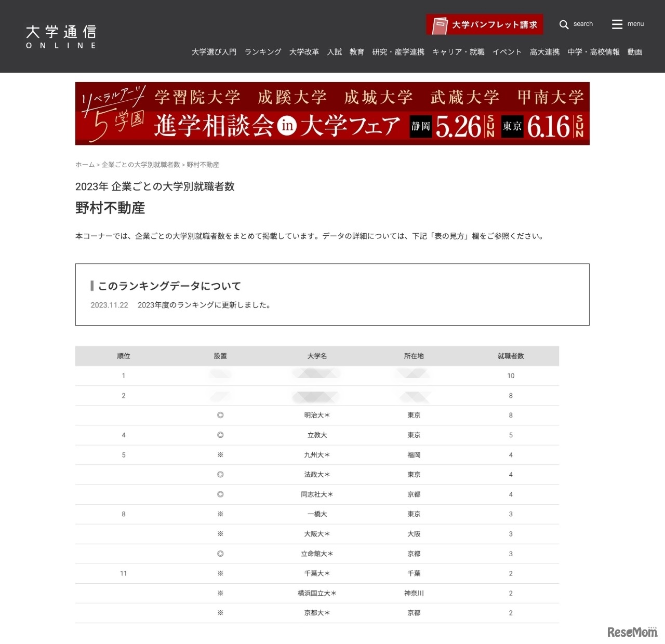
Task: Request a 大学パンフレット請求 pamphlet
Action: [x=485, y=24]
